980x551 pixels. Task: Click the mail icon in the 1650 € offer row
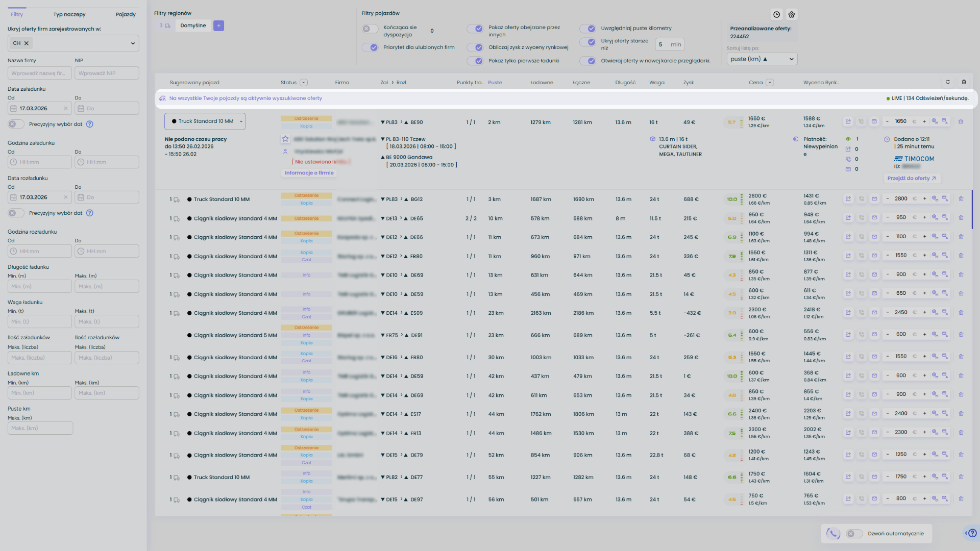874,121
